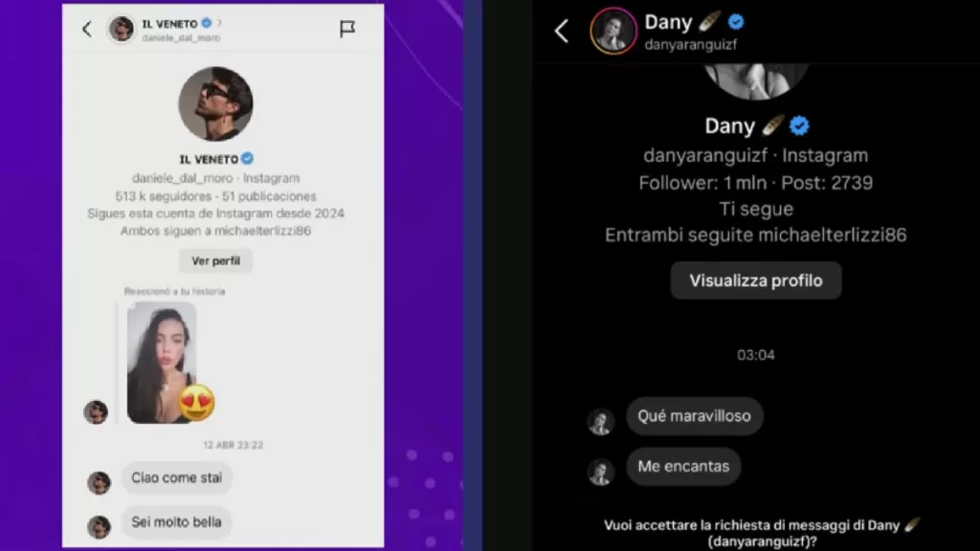980x551 pixels.
Task: Go back from the Dany chat
Action: tap(562, 31)
